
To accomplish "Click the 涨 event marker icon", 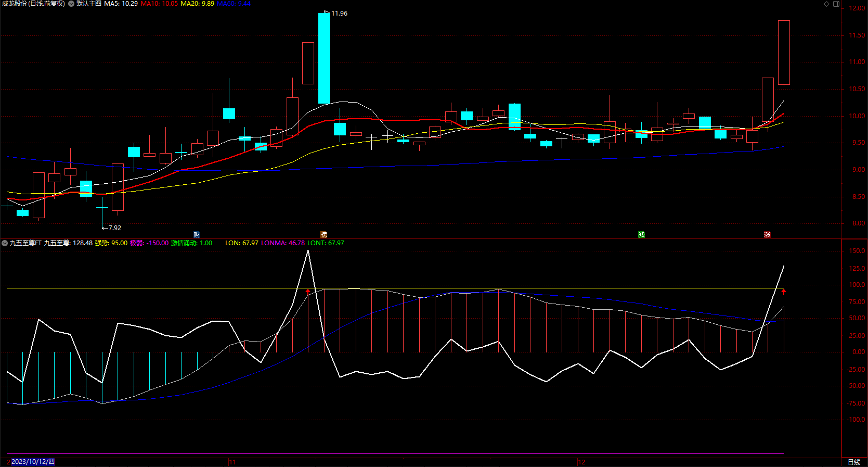I will tap(767, 235).
